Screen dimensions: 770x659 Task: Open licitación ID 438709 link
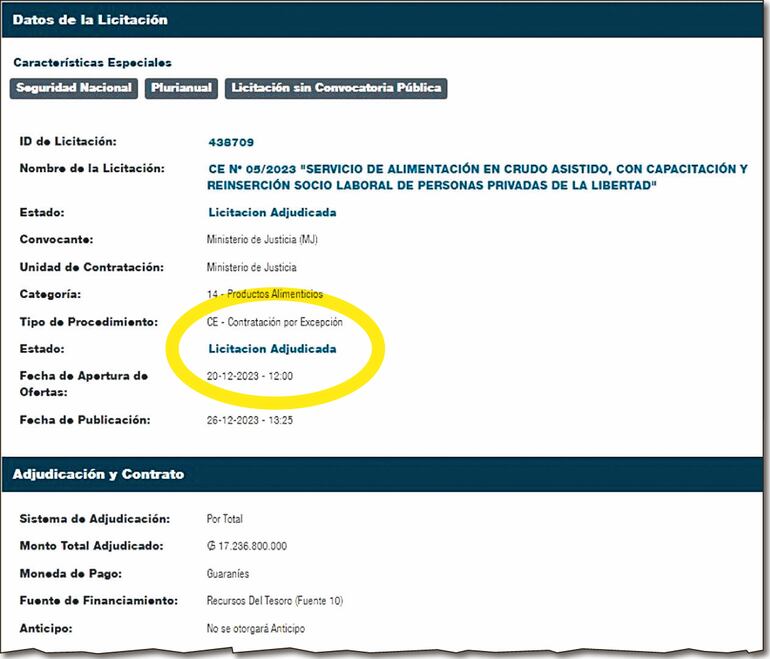click(230, 142)
